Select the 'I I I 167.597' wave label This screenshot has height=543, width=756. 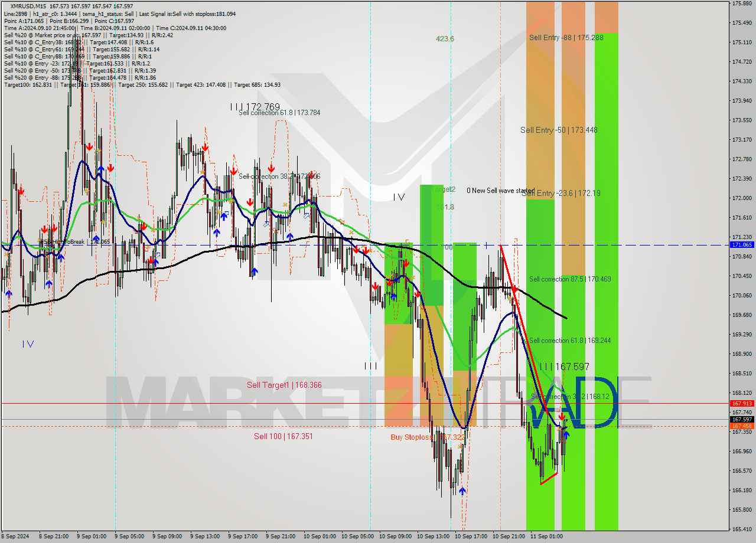tap(564, 367)
